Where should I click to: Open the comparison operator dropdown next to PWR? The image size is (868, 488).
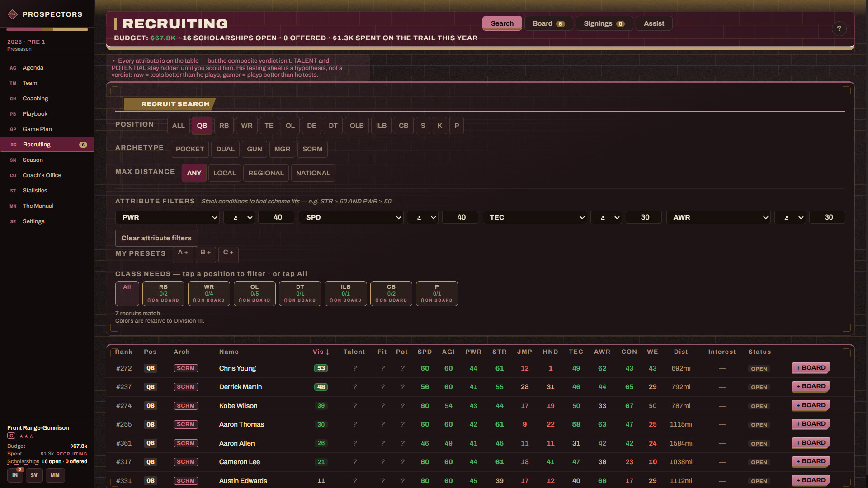tap(239, 217)
